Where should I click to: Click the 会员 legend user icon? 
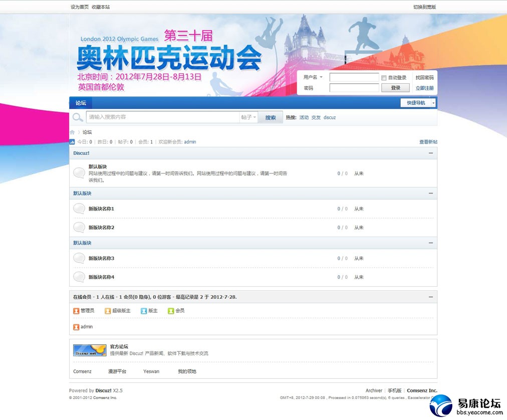171,311
